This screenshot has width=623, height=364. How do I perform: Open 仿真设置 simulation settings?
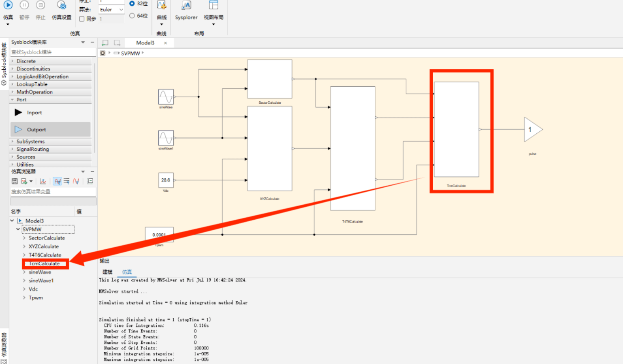tap(61, 10)
